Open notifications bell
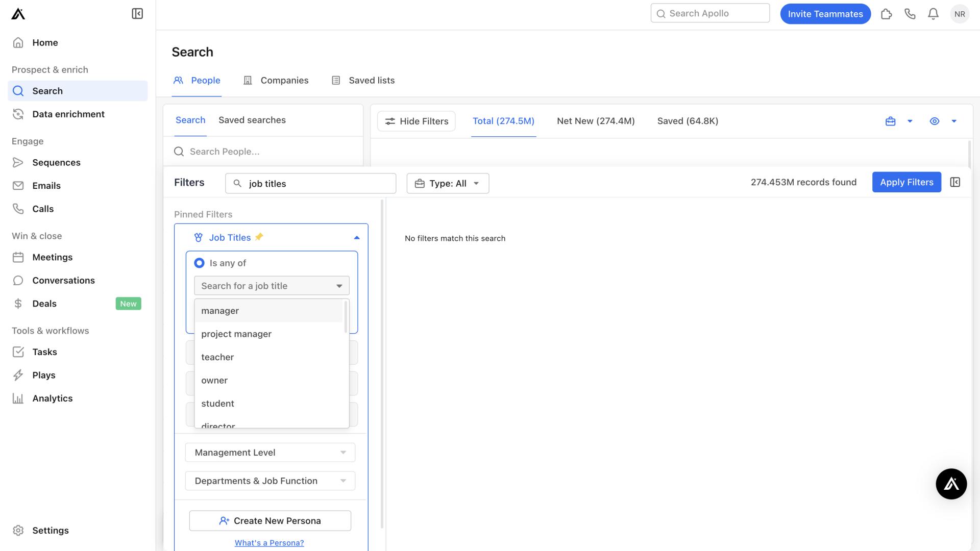Image resolution: width=980 pixels, height=551 pixels. [933, 14]
